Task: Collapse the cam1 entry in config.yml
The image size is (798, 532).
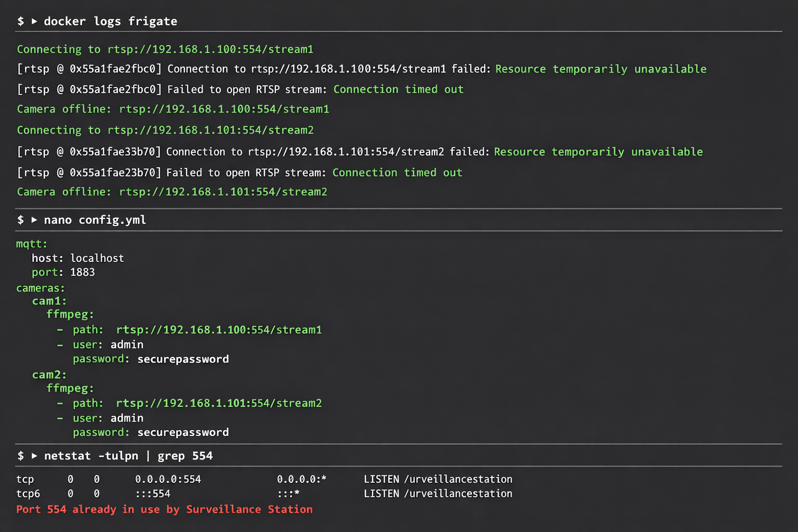Action: click(x=49, y=301)
